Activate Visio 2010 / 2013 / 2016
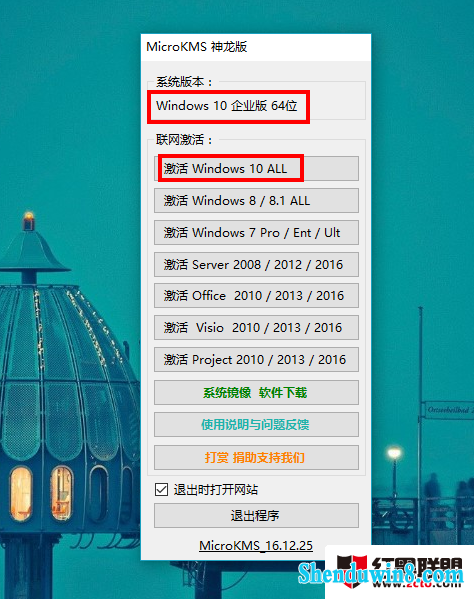This screenshot has height=599, width=474. (256, 327)
